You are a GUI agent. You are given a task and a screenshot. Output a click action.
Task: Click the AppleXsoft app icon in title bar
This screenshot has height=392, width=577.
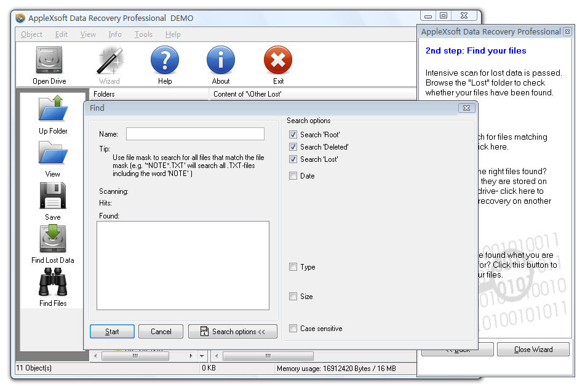(20, 18)
